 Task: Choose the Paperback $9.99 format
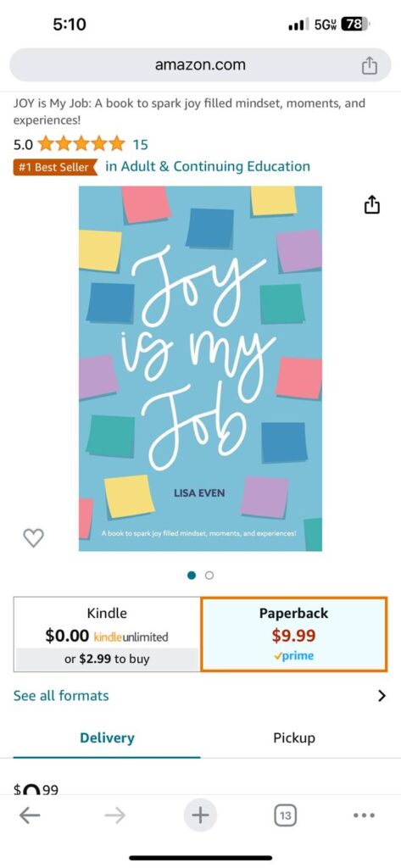click(x=293, y=634)
